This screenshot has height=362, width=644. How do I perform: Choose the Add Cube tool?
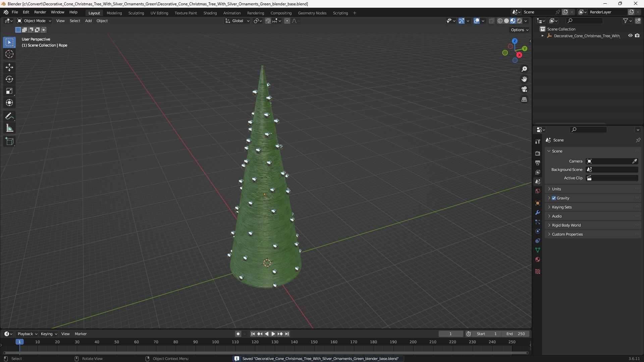[x=9, y=141]
